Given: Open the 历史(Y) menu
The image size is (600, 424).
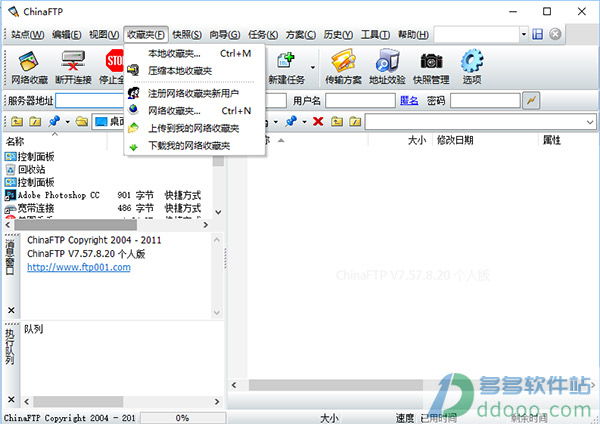Looking at the screenshot, I should coord(338,35).
